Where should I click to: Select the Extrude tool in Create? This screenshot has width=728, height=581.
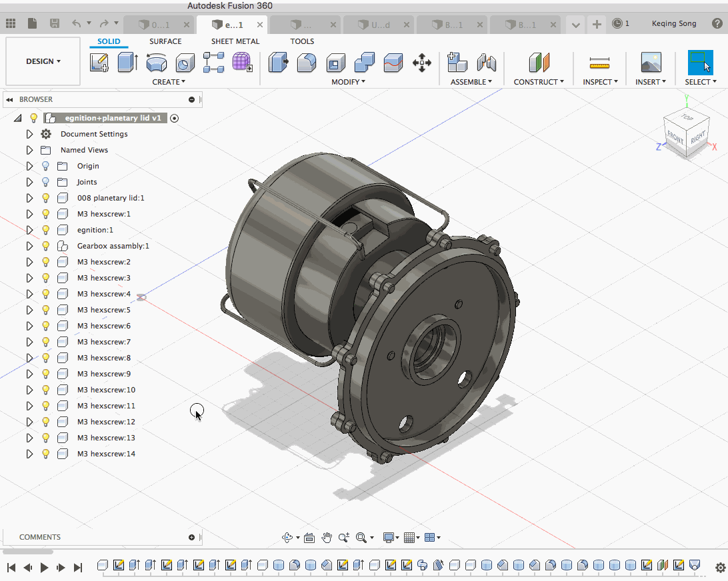click(127, 63)
